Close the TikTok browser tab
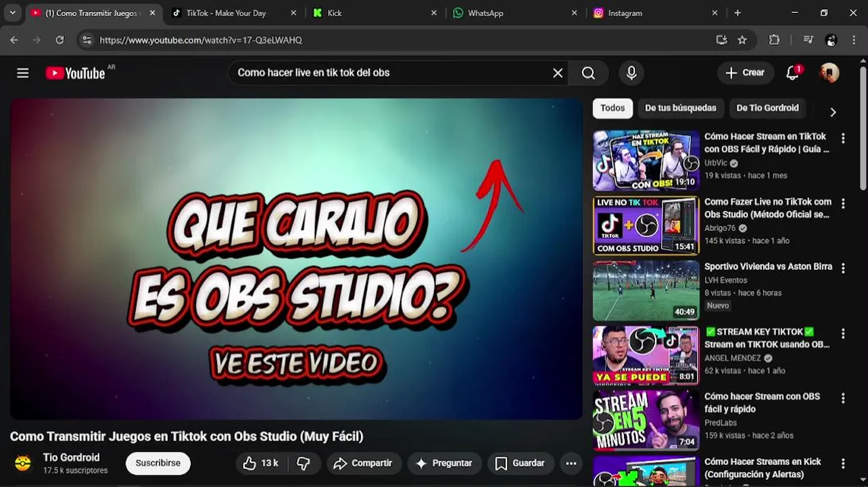 [293, 13]
